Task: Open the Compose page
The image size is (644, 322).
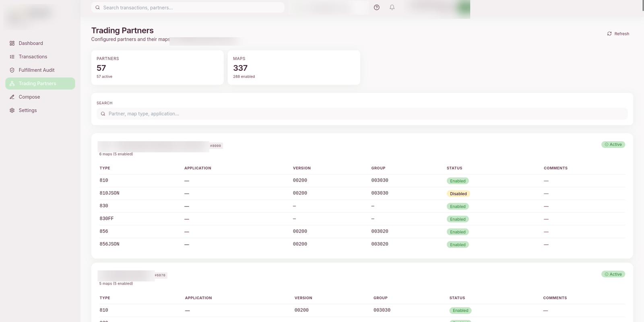Action: point(40,97)
